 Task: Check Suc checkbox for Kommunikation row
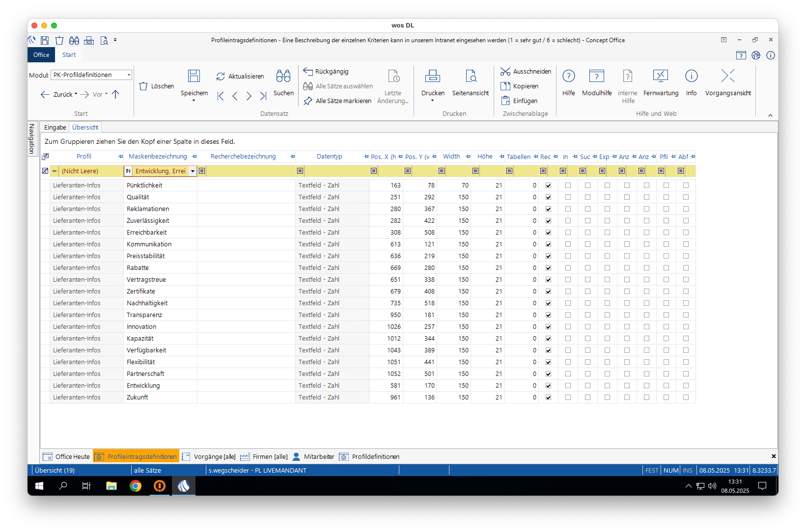[x=588, y=244]
